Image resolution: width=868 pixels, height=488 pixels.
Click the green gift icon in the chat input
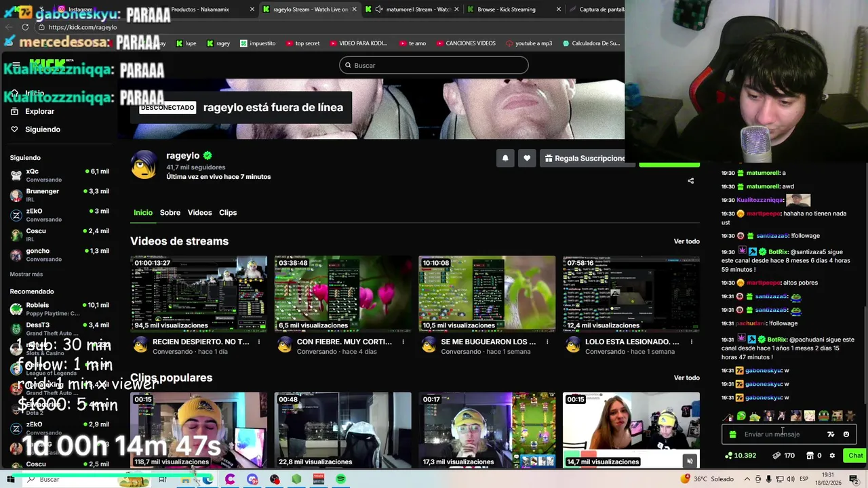pyautogui.click(x=732, y=434)
